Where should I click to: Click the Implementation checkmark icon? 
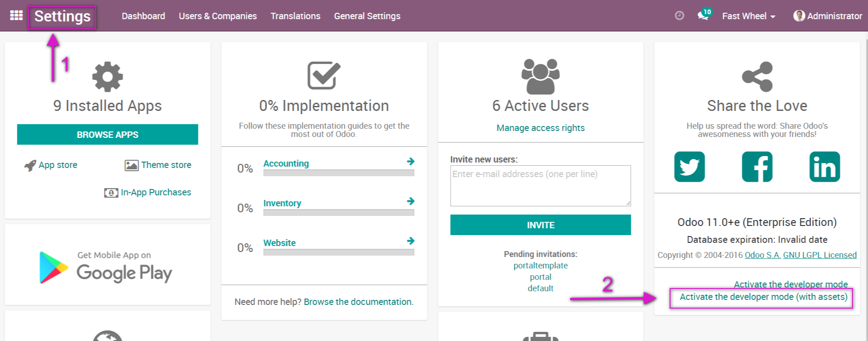(x=324, y=75)
